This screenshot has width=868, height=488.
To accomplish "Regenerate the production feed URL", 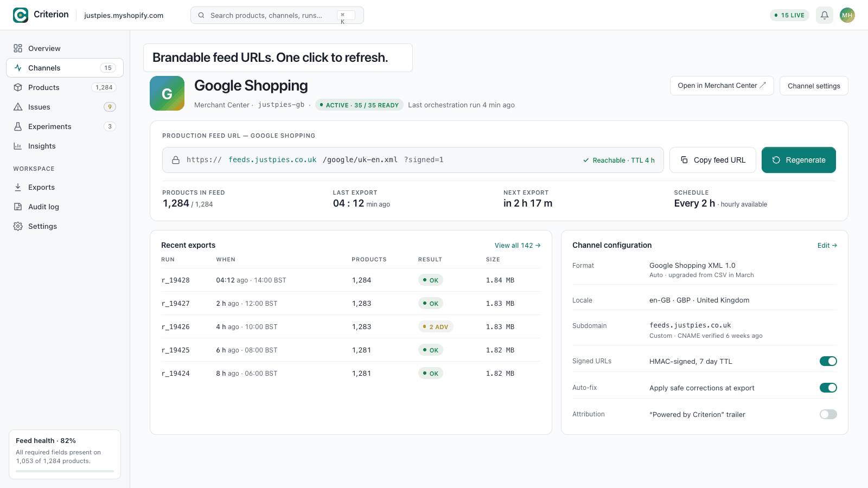I will pyautogui.click(x=799, y=160).
